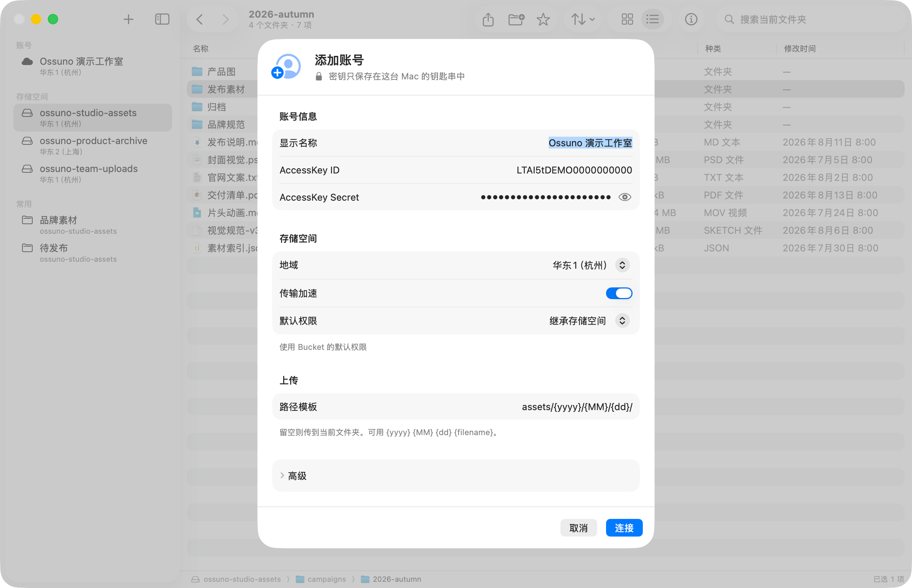Image resolution: width=912 pixels, height=588 pixels.
Task: Click the plus add-account toolbar icon
Action: tap(128, 19)
